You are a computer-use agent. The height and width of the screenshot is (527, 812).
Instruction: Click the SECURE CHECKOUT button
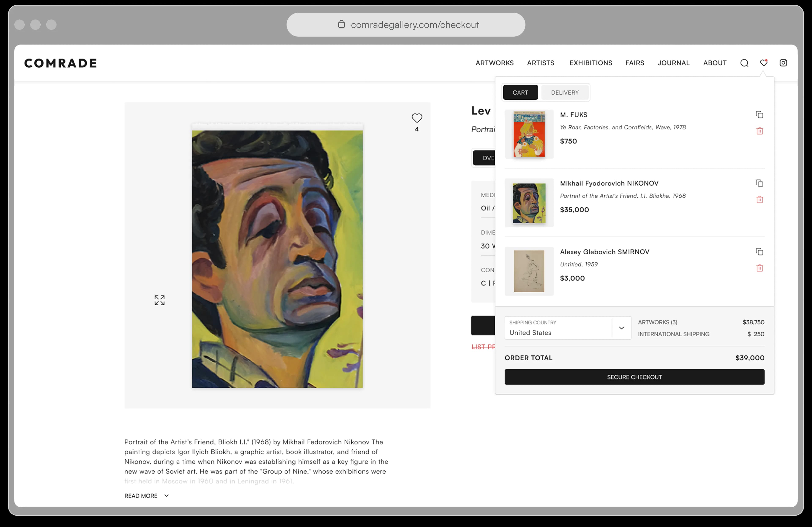tap(634, 377)
